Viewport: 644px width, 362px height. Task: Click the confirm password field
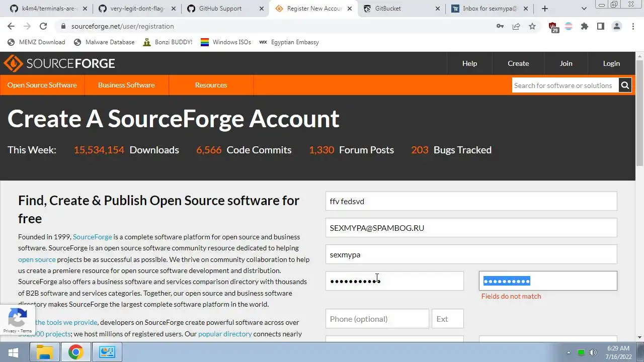[x=548, y=281]
